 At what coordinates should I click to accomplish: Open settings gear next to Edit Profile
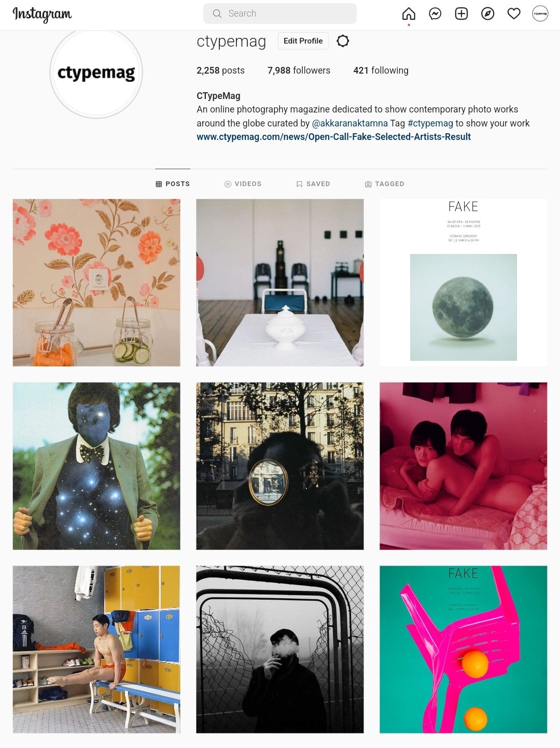[343, 41]
